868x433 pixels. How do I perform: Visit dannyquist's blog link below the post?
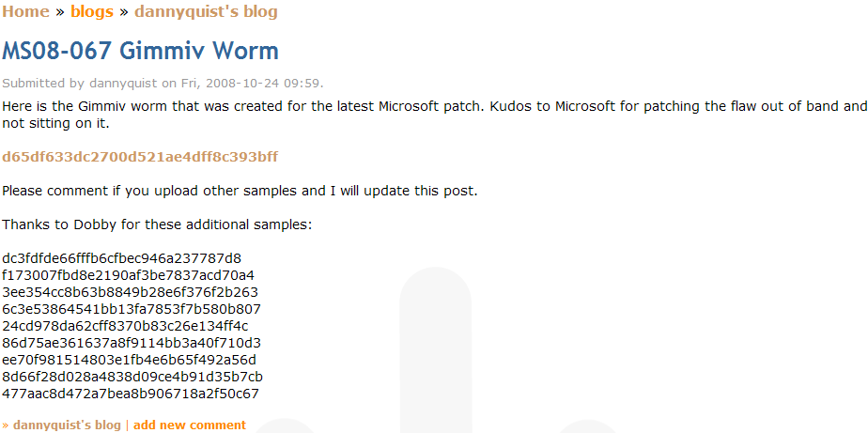(x=67, y=425)
